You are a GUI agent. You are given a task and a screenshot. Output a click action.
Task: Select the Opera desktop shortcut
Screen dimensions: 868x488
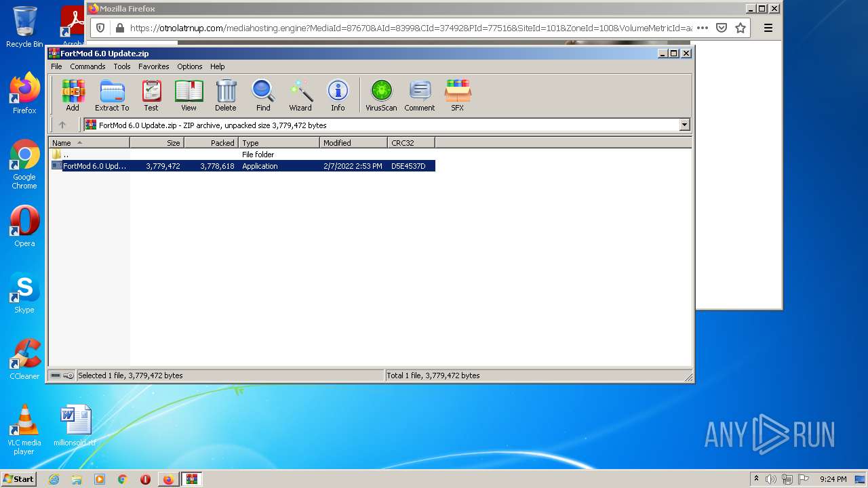24,226
